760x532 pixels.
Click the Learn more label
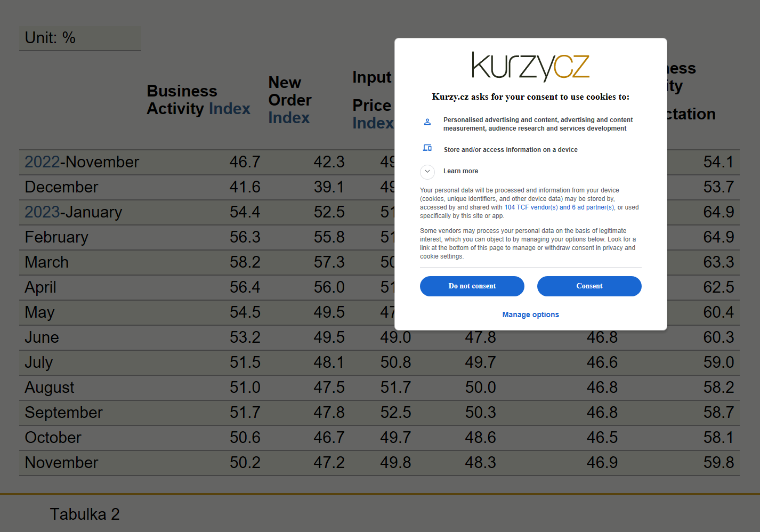(x=460, y=171)
